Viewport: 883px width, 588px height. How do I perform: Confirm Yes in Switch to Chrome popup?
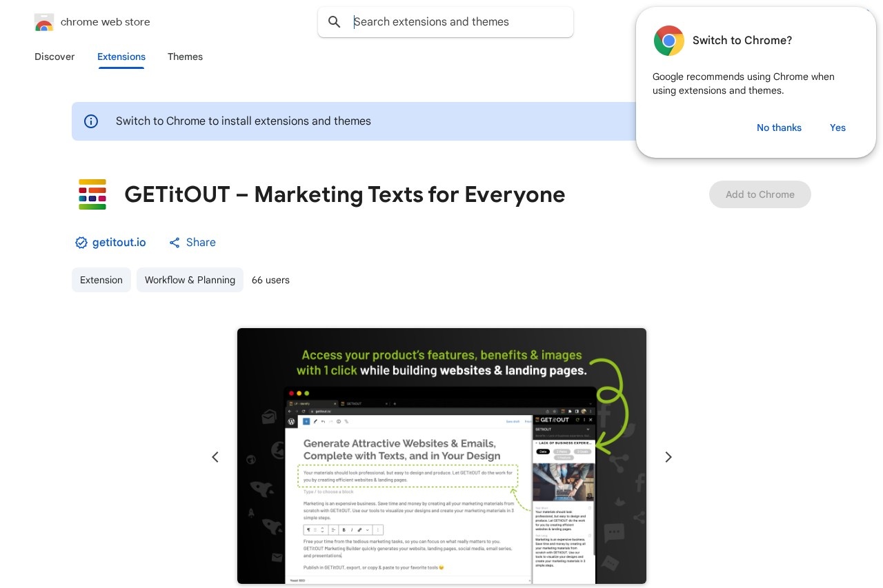[837, 128]
